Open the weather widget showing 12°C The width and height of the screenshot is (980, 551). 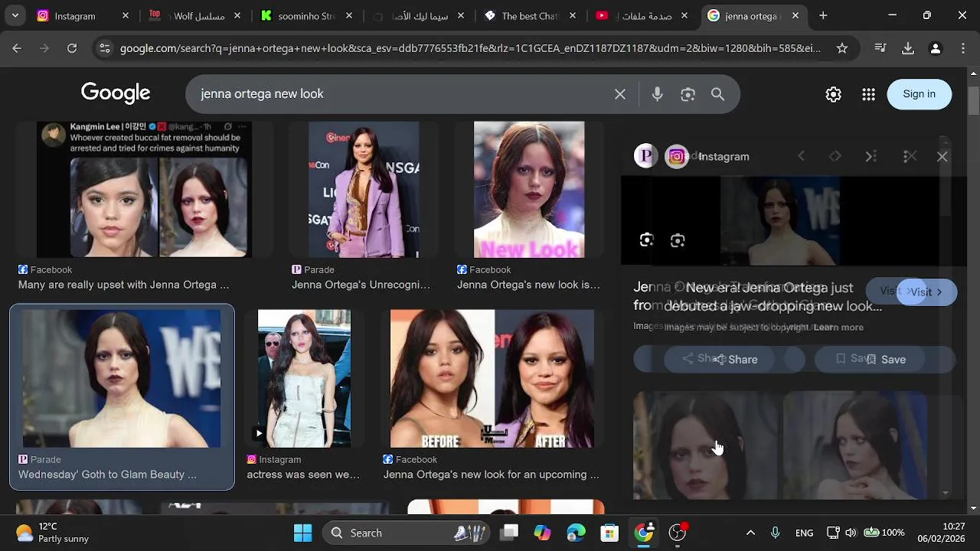point(52,533)
